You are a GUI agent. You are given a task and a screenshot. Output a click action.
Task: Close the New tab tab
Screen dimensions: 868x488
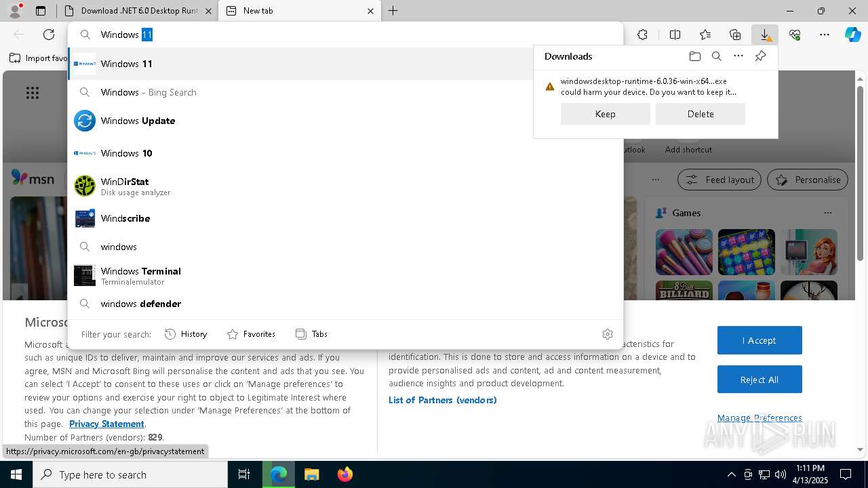coord(370,11)
